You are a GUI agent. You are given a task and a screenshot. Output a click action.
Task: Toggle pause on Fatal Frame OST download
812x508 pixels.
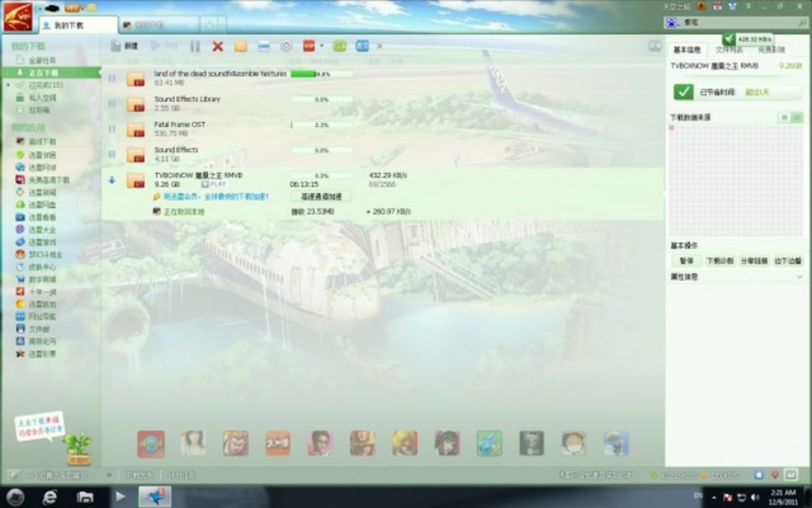click(112, 129)
